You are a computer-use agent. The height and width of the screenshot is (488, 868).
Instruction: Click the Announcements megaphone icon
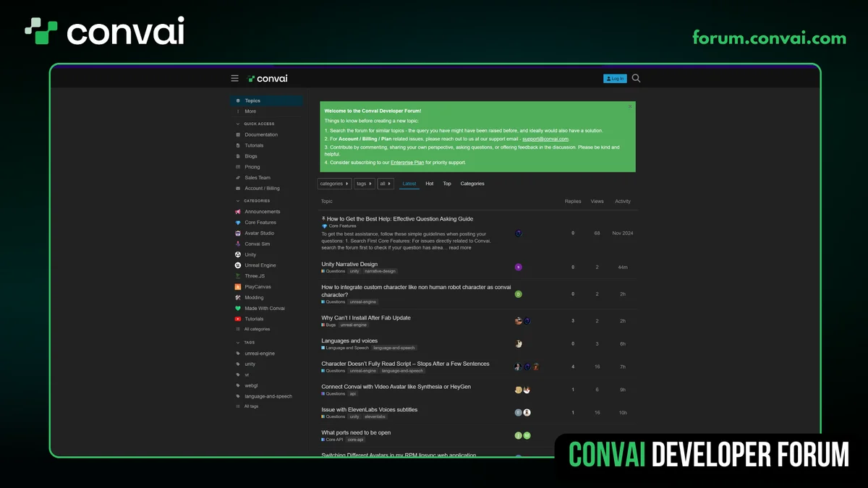coord(238,212)
